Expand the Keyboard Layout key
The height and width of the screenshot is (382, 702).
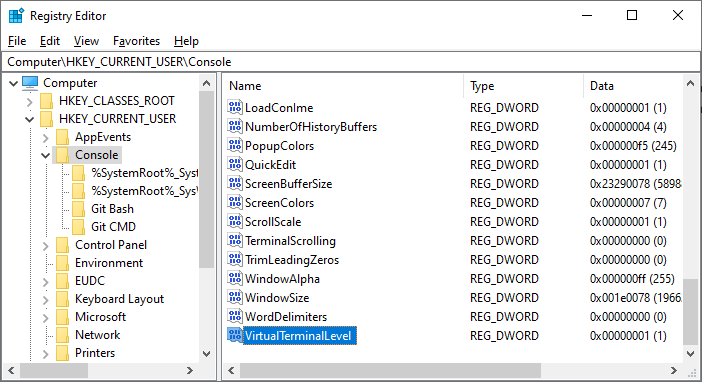click(x=45, y=300)
